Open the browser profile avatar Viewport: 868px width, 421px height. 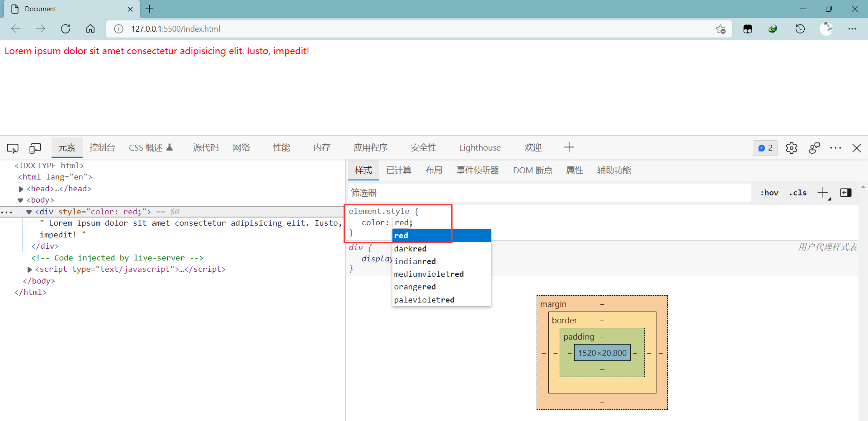click(826, 29)
